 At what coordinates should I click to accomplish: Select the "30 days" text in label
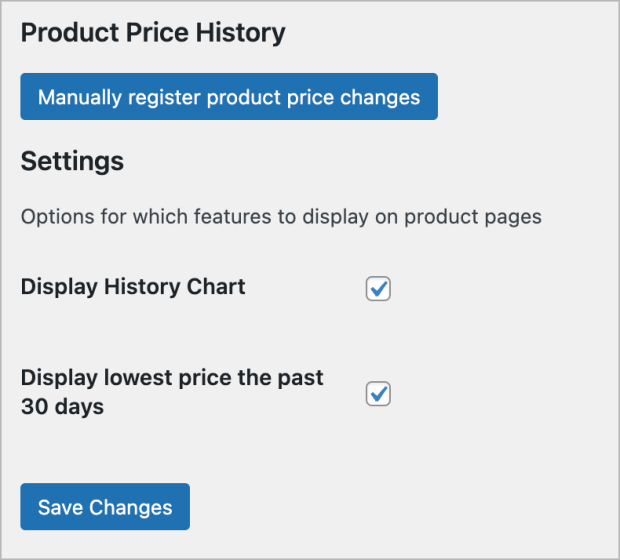pyautogui.click(x=62, y=407)
